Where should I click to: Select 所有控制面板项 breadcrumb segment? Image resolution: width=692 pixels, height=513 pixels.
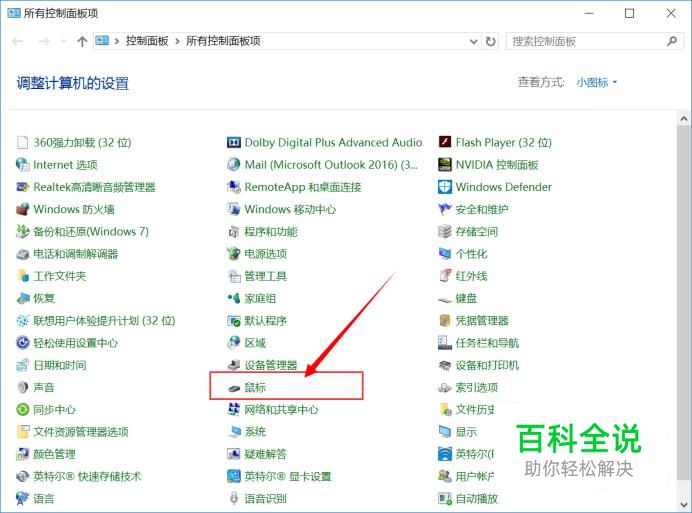pos(223,41)
